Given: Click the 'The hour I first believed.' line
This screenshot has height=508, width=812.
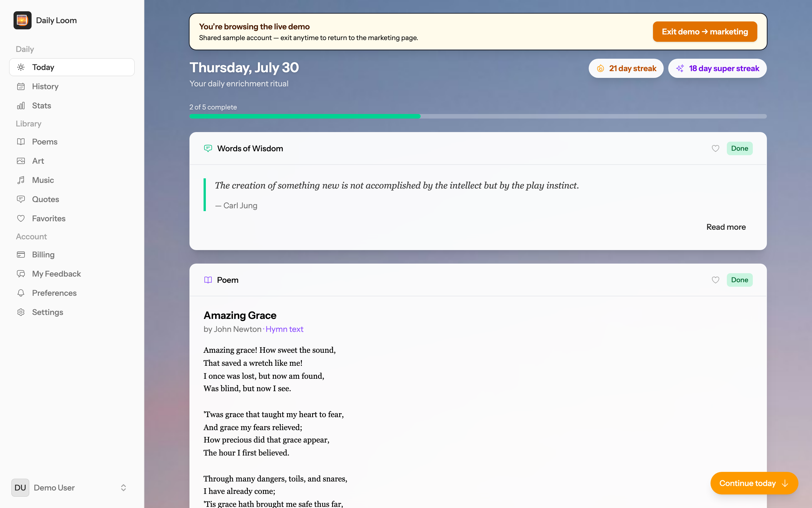Looking at the screenshot, I should point(246,453).
